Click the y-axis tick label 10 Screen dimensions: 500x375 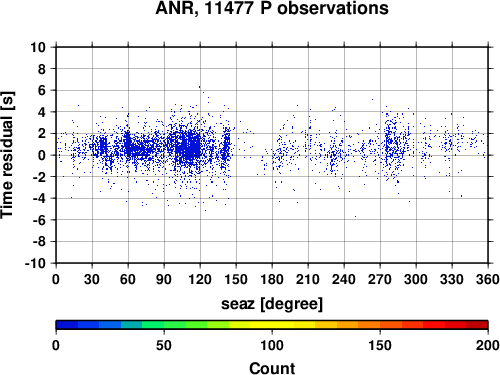coord(38,47)
